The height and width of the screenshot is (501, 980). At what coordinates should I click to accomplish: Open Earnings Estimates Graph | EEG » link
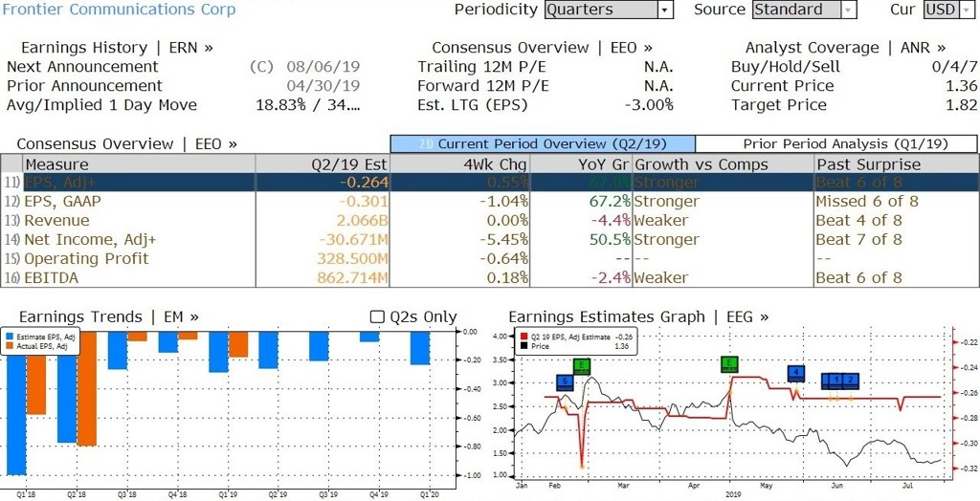pos(638,316)
